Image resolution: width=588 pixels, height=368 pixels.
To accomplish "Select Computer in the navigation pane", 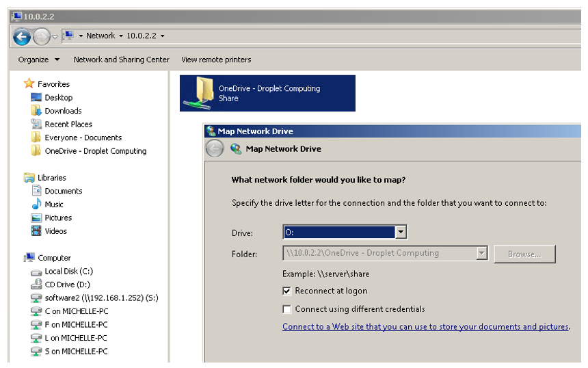I will [x=55, y=258].
